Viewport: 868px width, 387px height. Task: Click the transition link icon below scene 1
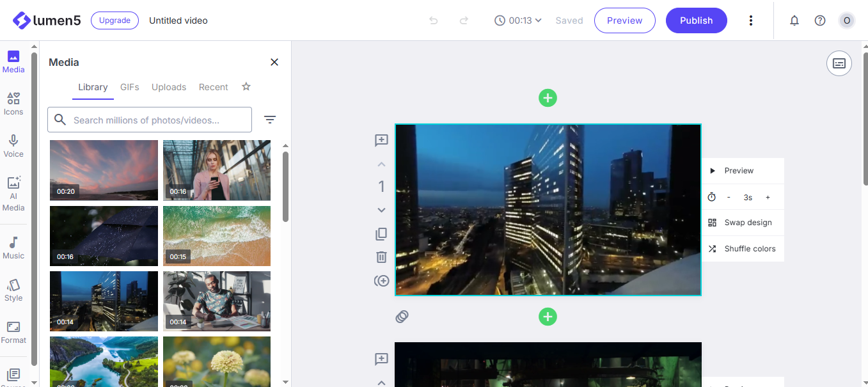402,316
